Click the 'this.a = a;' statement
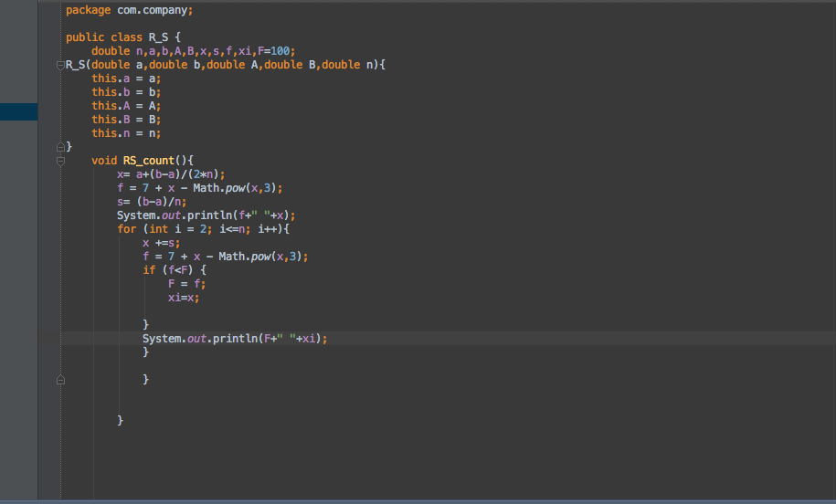836x504 pixels. tap(126, 79)
